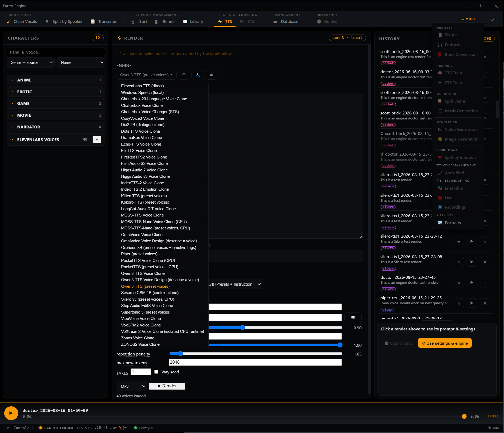Open the Library tab

(x=193, y=22)
